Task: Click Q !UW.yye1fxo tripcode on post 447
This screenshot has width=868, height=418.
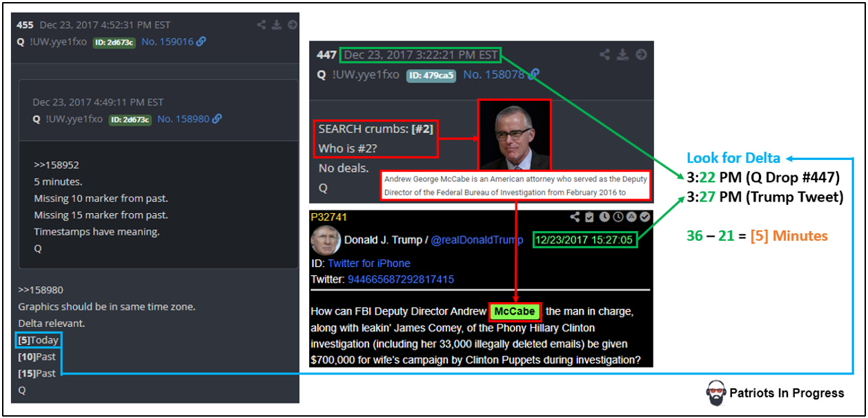Action: [x=357, y=74]
